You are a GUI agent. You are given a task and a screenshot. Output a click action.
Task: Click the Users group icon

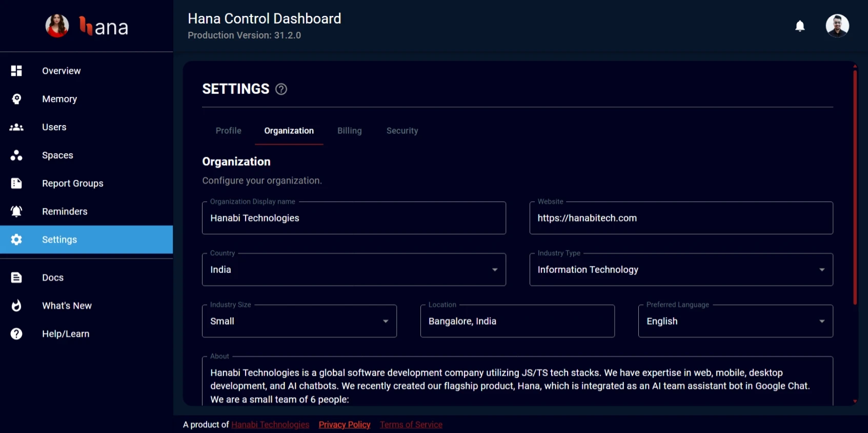point(16,127)
